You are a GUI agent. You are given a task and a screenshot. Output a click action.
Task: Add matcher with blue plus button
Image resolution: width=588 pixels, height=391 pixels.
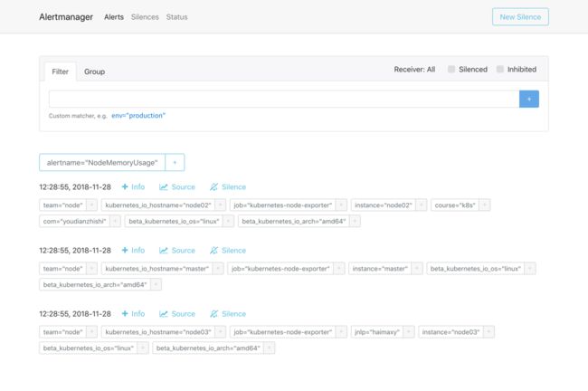[x=529, y=99]
